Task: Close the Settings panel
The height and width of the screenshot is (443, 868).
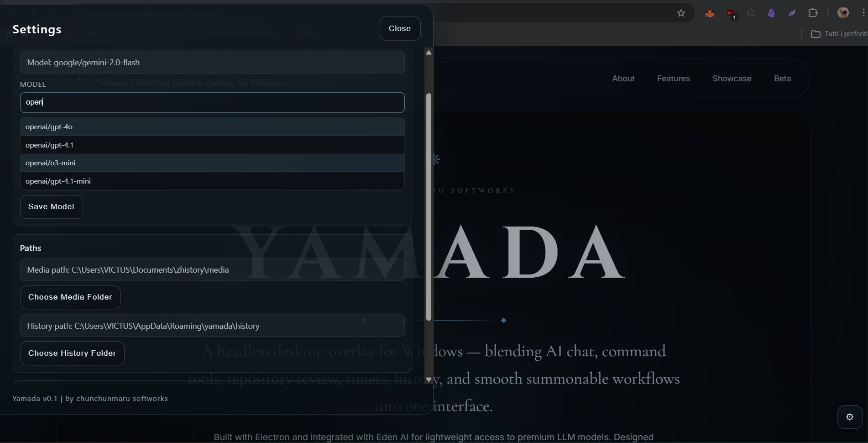Action: pyautogui.click(x=400, y=28)
